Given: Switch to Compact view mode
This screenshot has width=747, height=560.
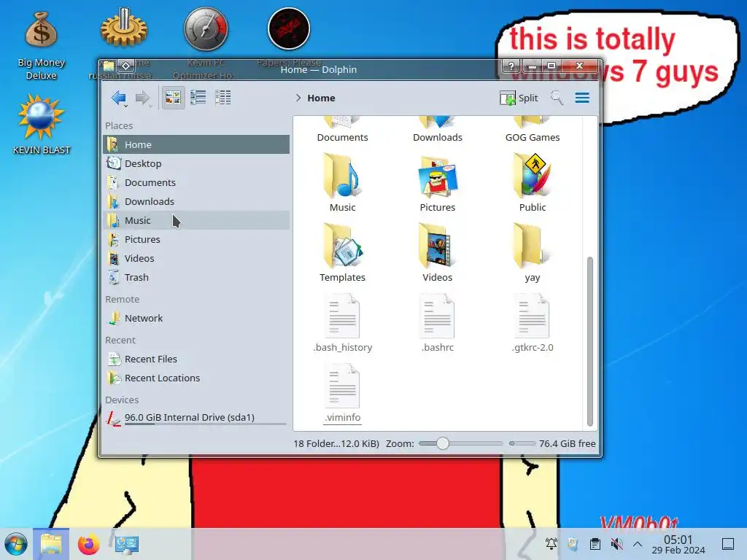Looking at the screenshot, I should tap(198, 98).
